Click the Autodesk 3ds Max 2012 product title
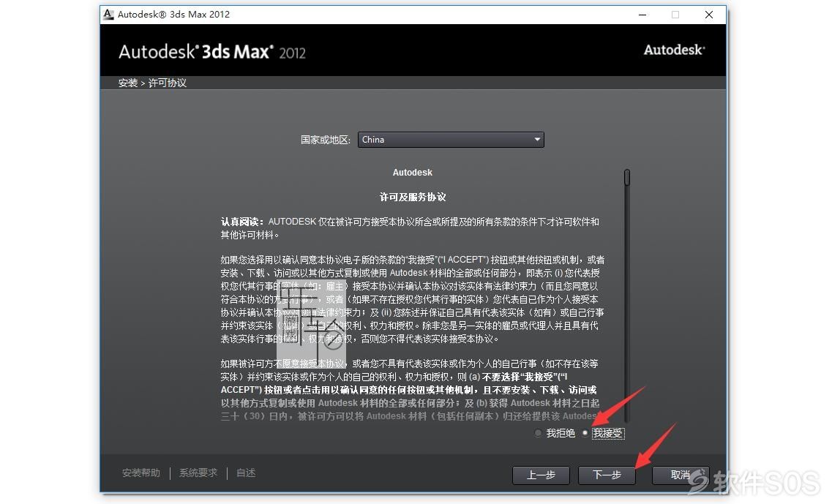The width and height of the screenshot is (832, 504). (212, 52)
